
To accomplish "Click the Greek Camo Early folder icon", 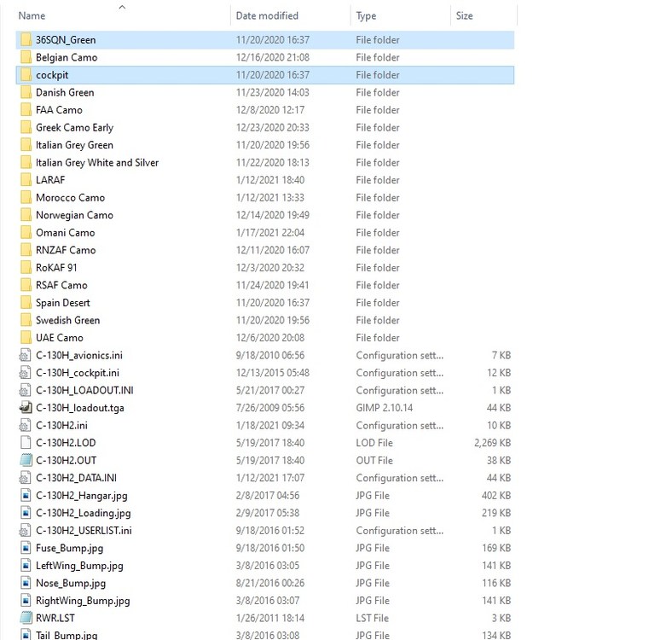I will [26, 128].
